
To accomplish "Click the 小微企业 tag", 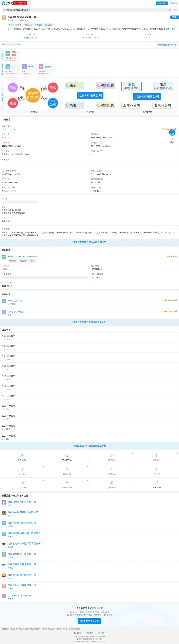I will (x=38, y=25).
